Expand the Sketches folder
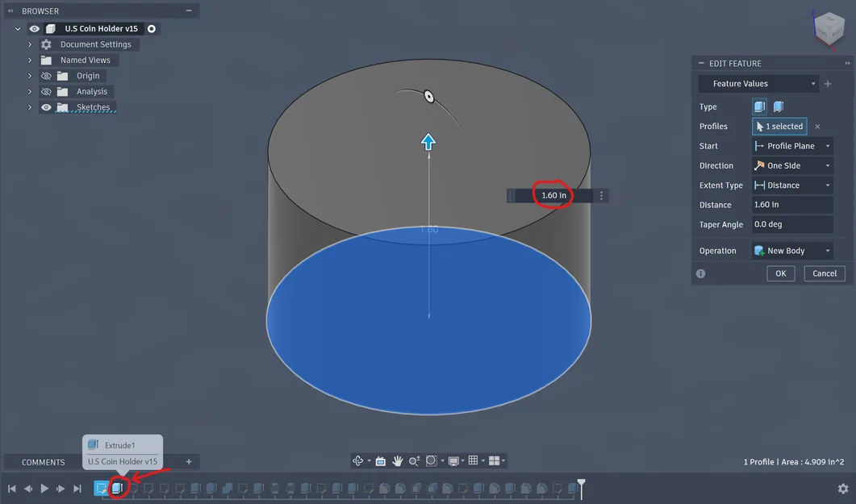This screenshot has width=856, height=504. (30, 107)
